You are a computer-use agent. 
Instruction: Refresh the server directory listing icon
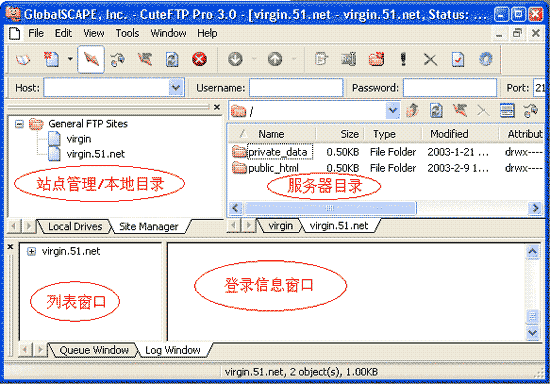[x=436, y=111]
